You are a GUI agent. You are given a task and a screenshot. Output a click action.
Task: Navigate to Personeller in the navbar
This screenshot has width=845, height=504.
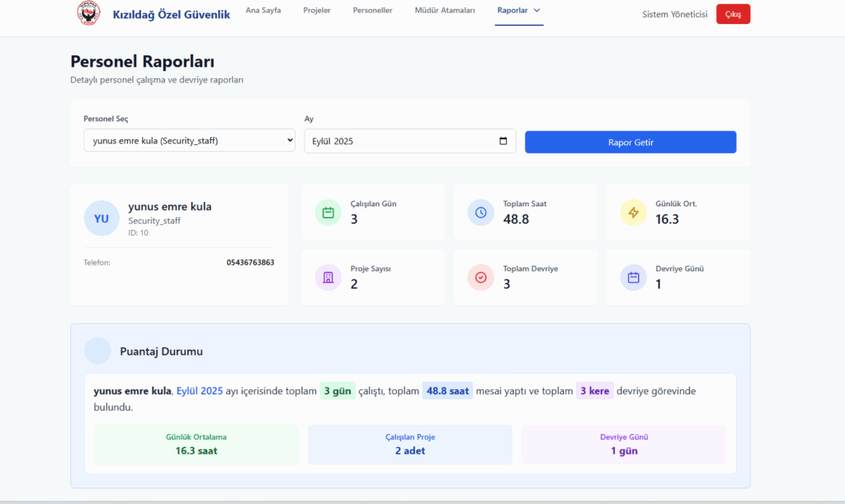point(372,11)
